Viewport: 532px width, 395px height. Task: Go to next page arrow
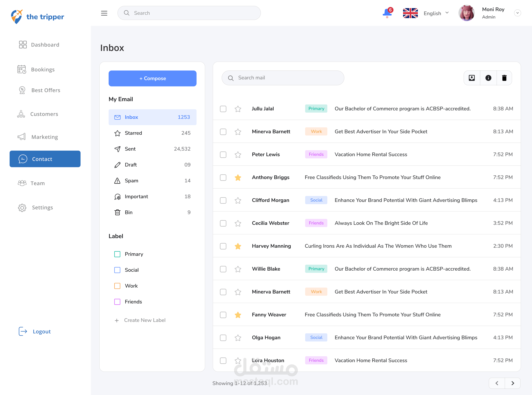[x=513, y=383]
